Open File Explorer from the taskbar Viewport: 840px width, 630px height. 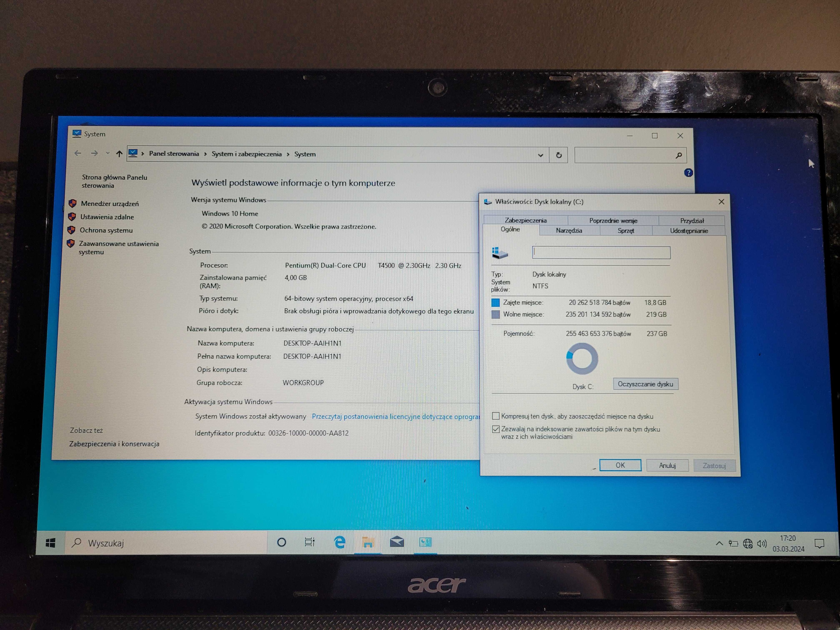coord(367,542)
